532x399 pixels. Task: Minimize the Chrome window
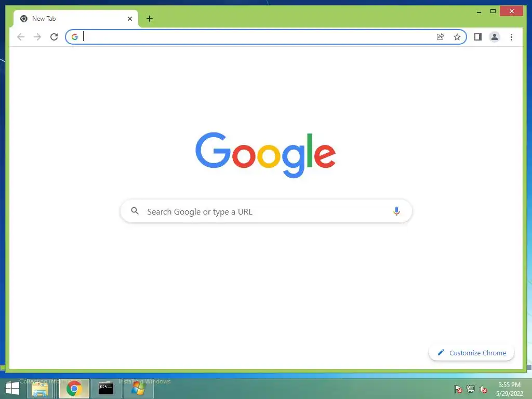click(478, 11)
